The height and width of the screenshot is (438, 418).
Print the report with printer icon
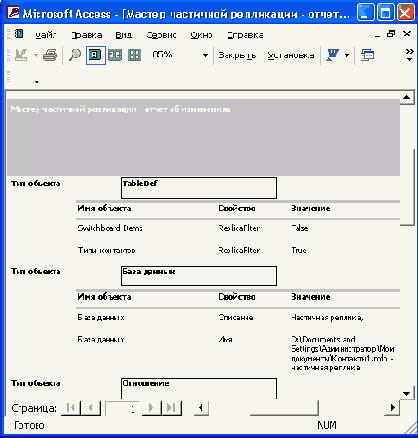50,55
